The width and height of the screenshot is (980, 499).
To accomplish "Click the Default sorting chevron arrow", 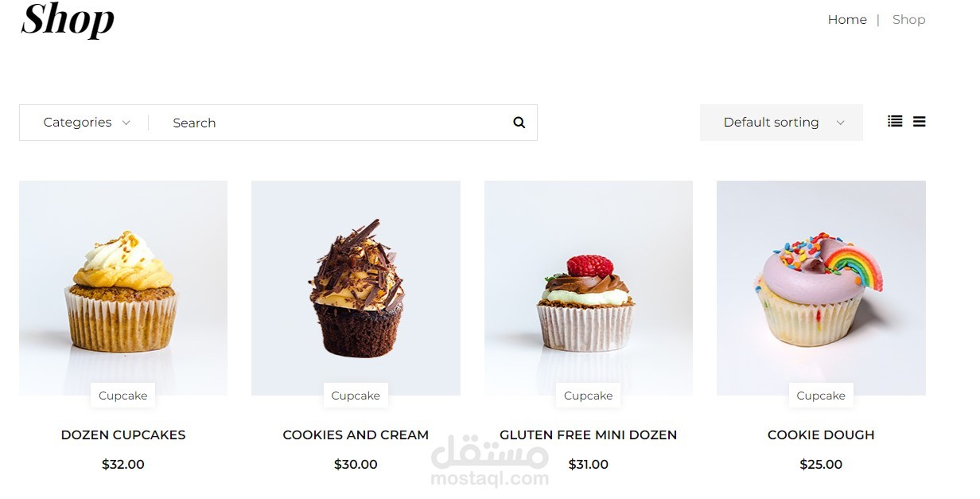I will [x=840, y=123].
